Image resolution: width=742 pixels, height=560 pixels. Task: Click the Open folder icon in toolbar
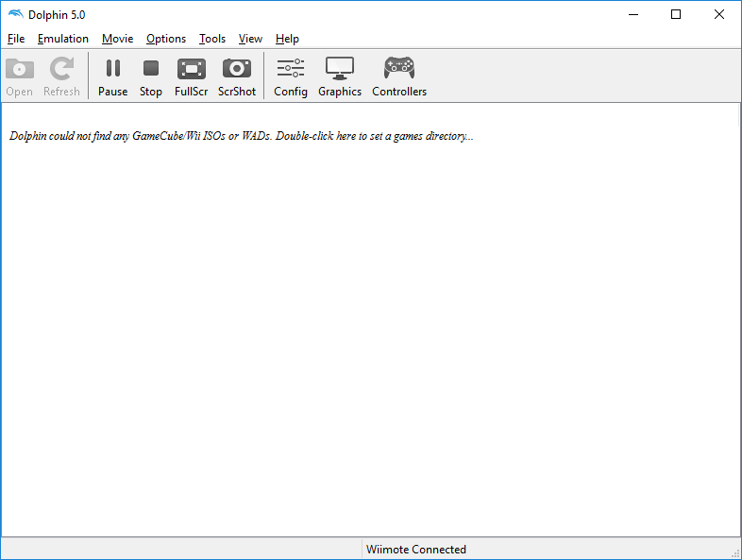[x=20, y=69]
